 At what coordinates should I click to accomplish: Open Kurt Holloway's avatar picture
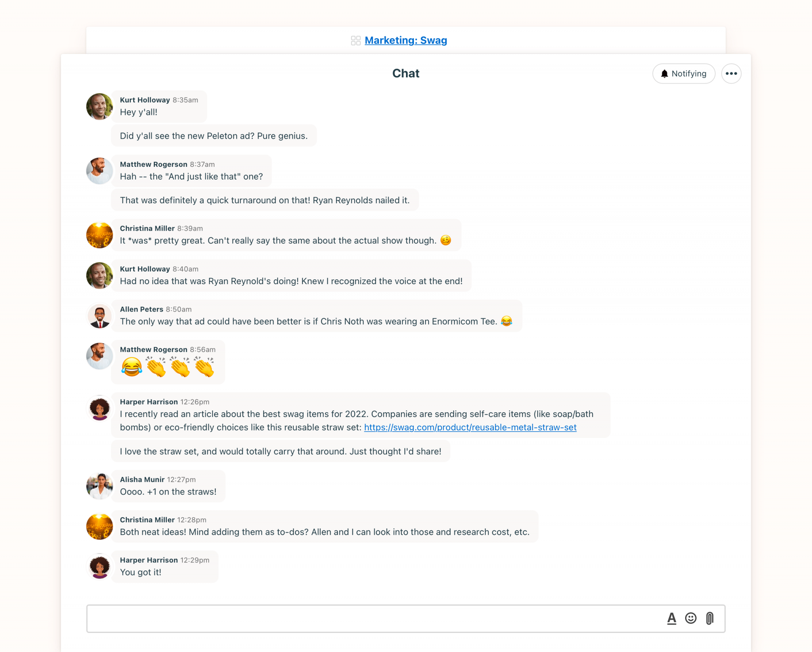point(99,106)
